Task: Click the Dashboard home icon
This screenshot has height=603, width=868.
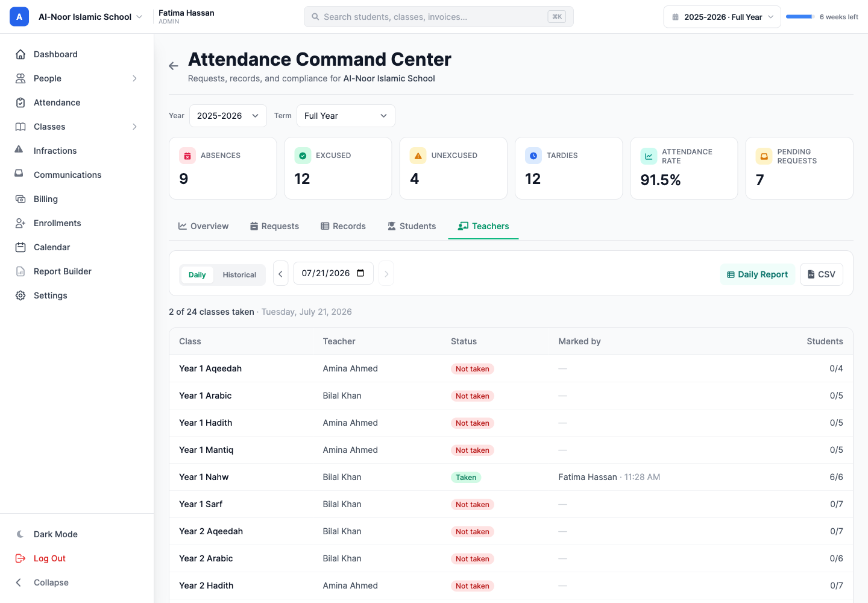Action: click(x=20, y=54)
